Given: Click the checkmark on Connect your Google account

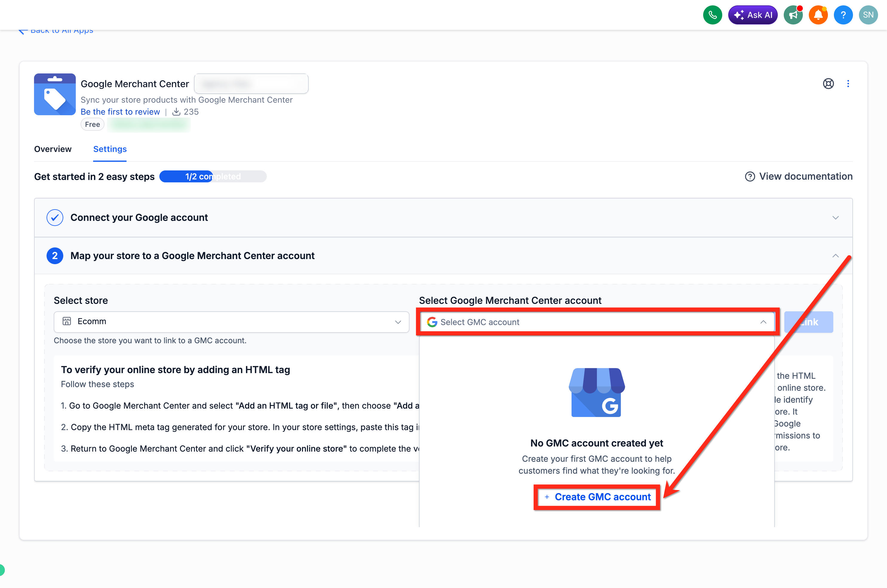Looking at the screenshot, I should point(55,218).
